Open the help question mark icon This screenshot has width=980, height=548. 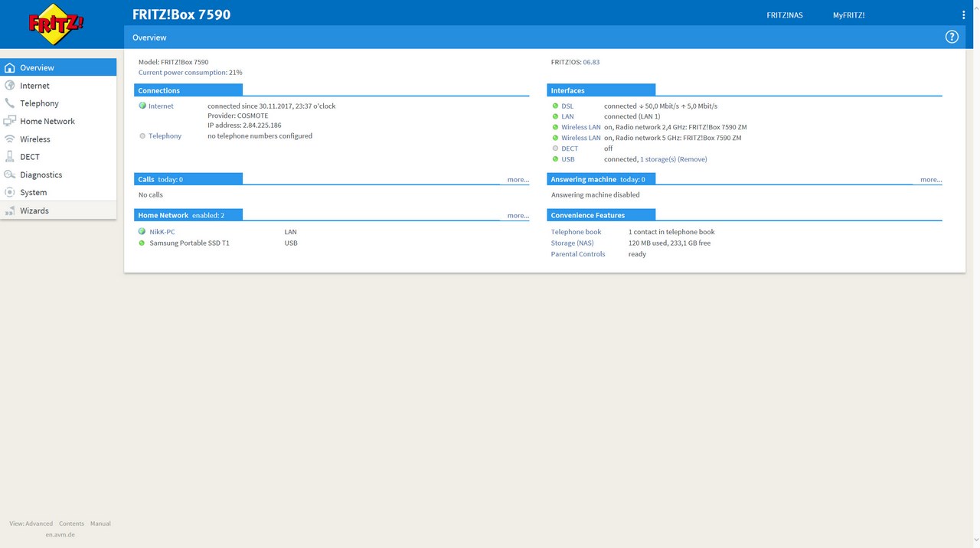click(x=952, y=37)
